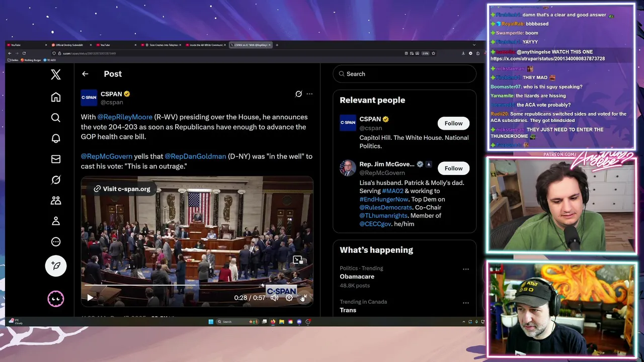Screen dimensions: 644x362
Task: Click the picture-in-picture icon on video
Action: pyautogui.click(x=297, y=260)
